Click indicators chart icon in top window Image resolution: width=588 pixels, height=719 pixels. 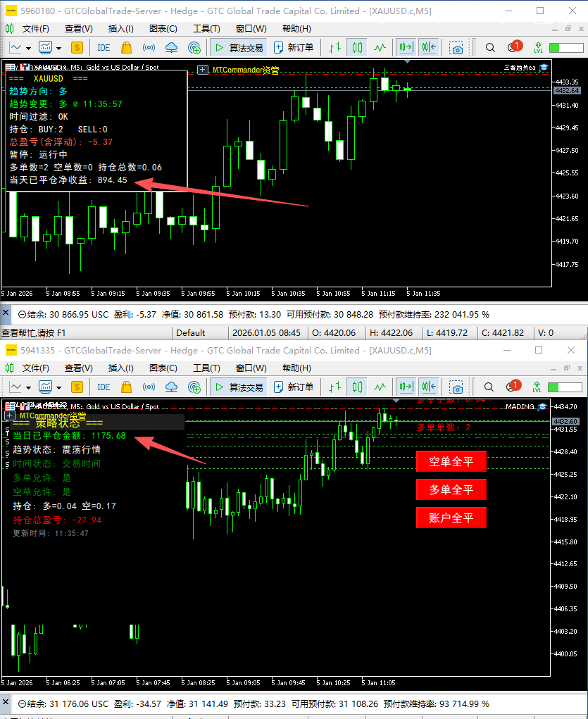(45, 48)
